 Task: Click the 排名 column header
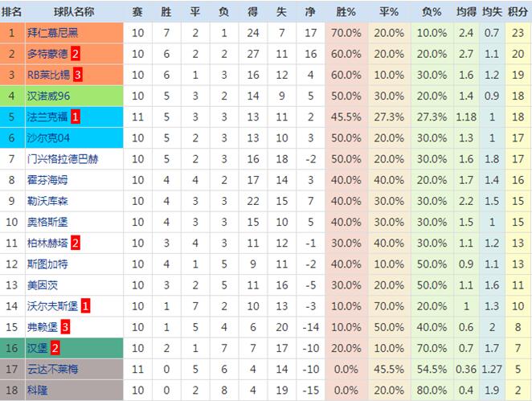pyautogui.click(x=11, y=12)
